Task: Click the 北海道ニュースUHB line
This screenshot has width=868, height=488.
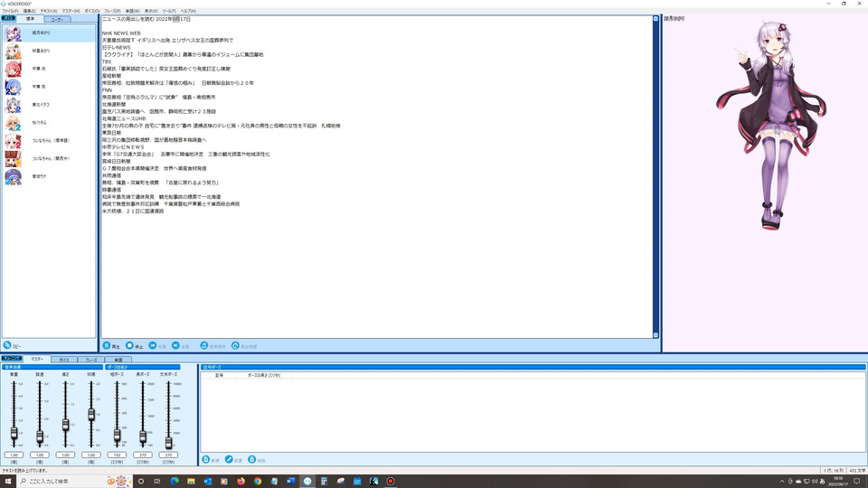Action: (x=124, y=118)
